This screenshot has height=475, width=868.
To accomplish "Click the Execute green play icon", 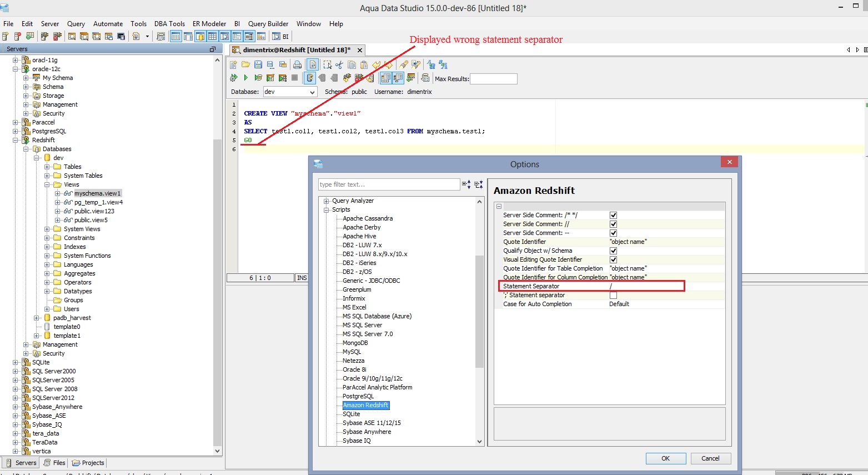I will coord(245,78).
